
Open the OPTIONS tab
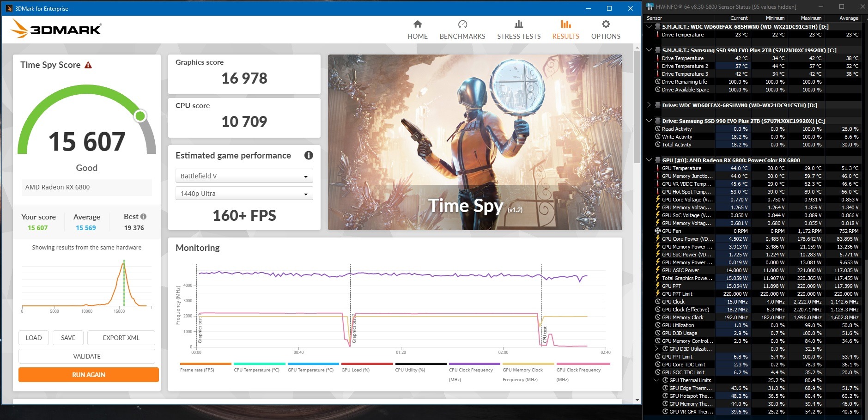606,30
